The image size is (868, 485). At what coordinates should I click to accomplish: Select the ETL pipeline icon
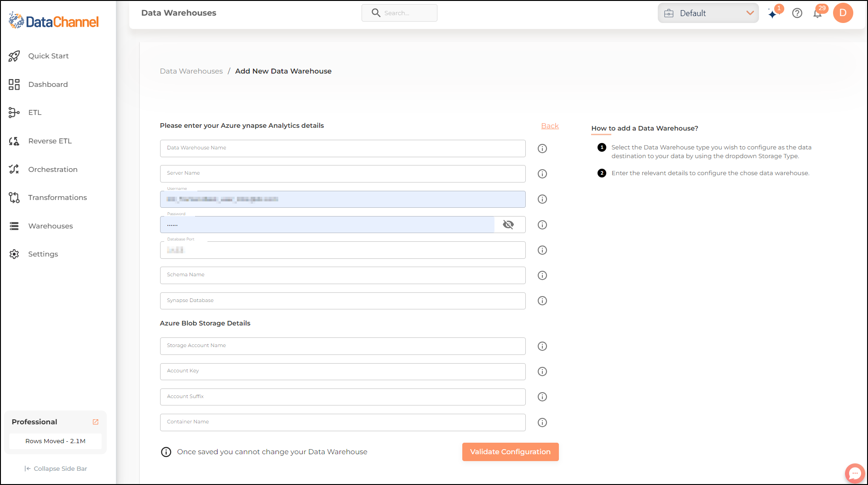[14, 113]
